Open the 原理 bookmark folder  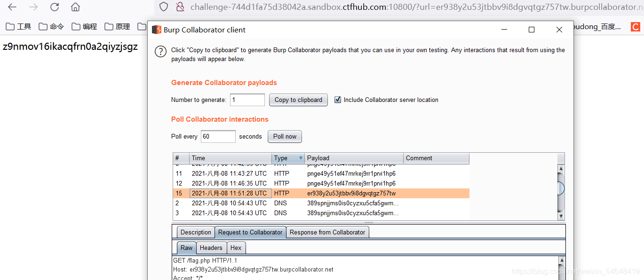pos(117,27)
